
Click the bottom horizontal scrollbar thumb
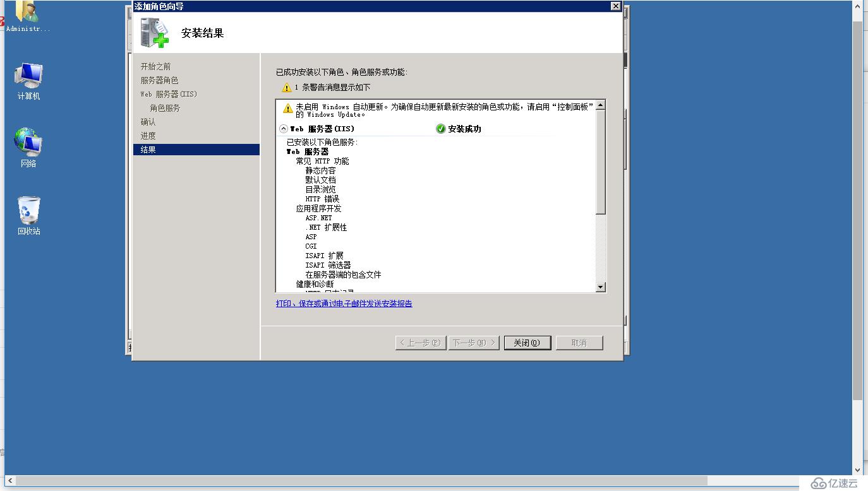(361, 481)
